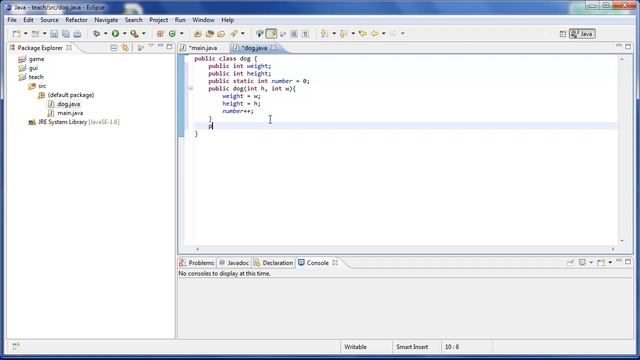Screen dimensions: 640x360
Task: Select the teach project node
Action: pos(36,77)
